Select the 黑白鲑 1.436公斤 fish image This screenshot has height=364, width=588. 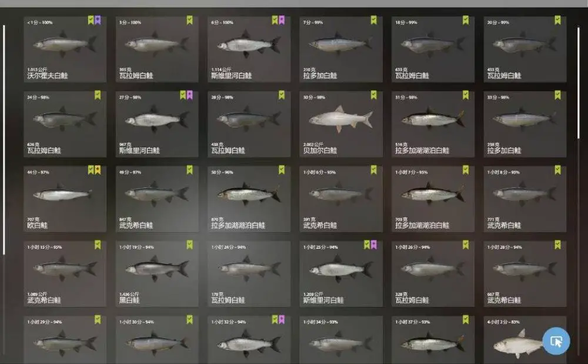157,269
